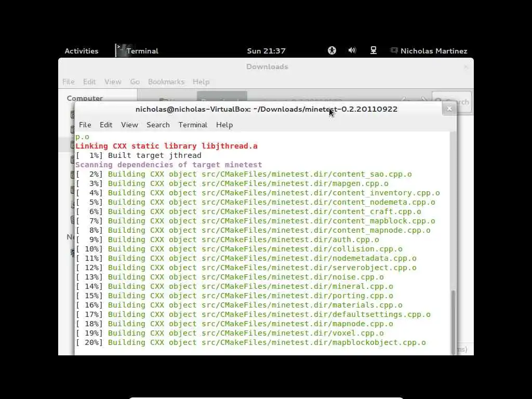The width and height of the screenshot is (532, 399).
Task: Open File menu in Downloads window
Action: [68, 82]
